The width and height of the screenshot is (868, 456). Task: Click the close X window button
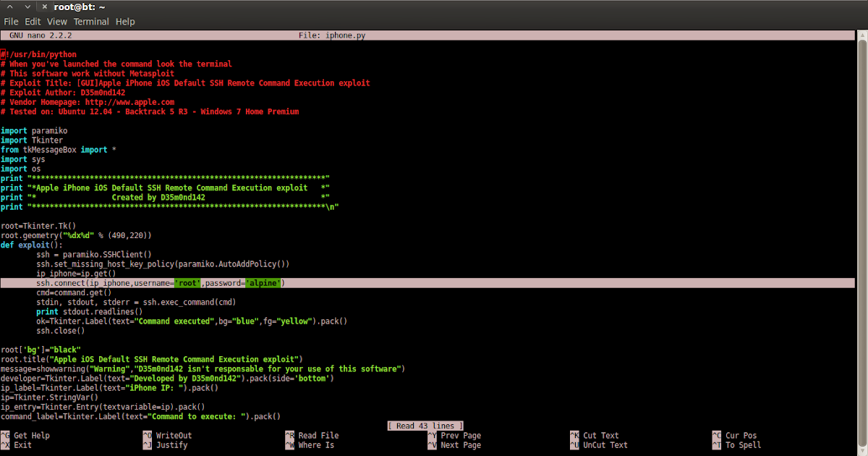[x=43, y=7]
